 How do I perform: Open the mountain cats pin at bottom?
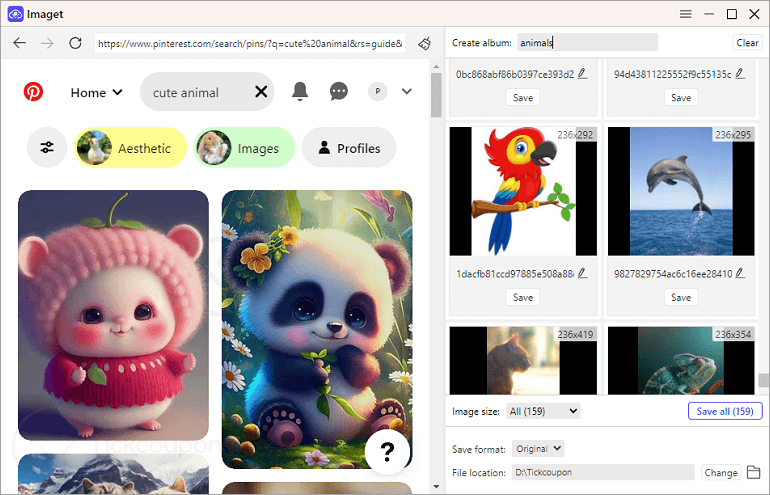pyautogui.click(x=113, y=474)
